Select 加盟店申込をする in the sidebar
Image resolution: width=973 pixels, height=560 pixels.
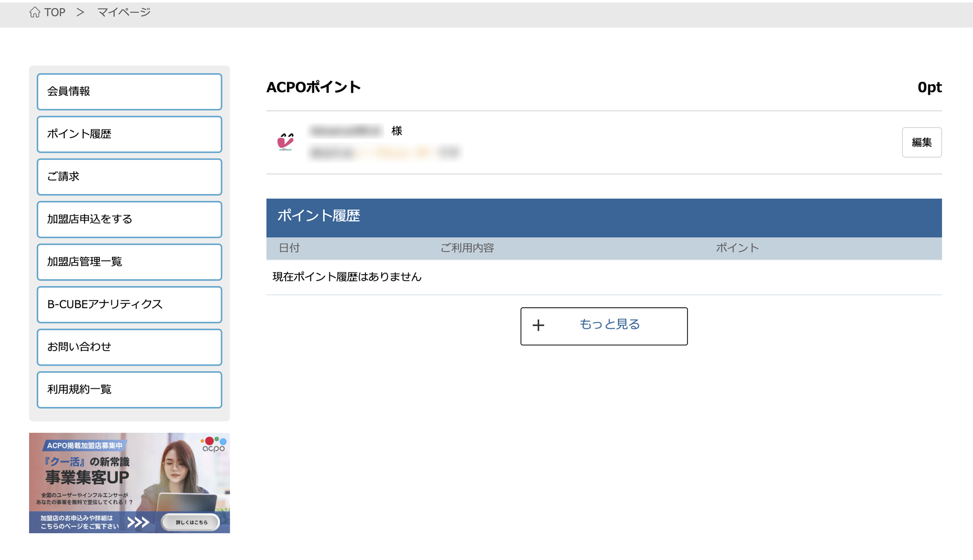pyautogui.click(x=129, y=219)
